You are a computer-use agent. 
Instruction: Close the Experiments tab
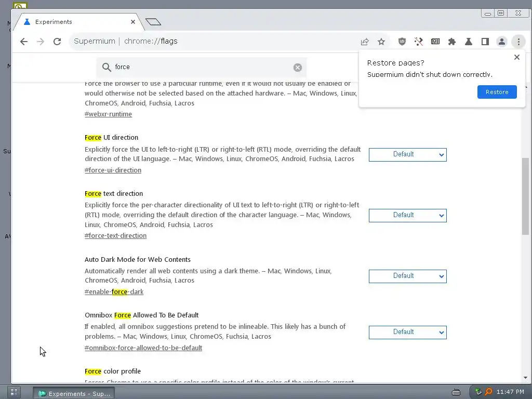click(x=133, y=22)
